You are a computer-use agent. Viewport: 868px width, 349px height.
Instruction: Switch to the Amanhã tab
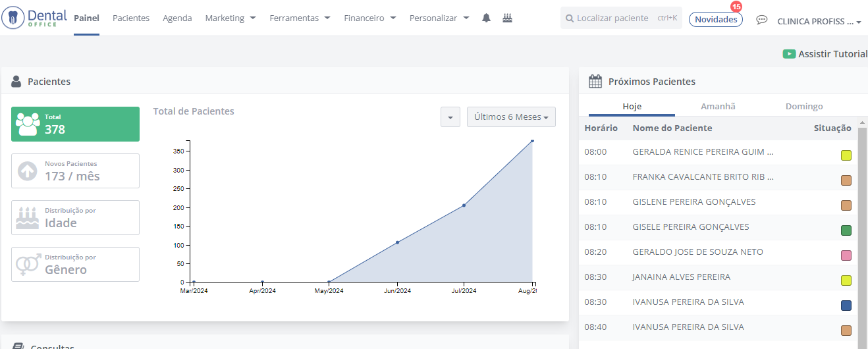click(718, 107)
